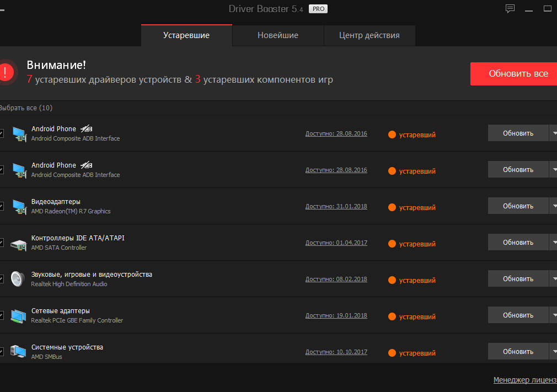Viewport: 557px width, 392px height.
Task: Click the Driver Booster 5.4 title text
Action: pos(266,9)
